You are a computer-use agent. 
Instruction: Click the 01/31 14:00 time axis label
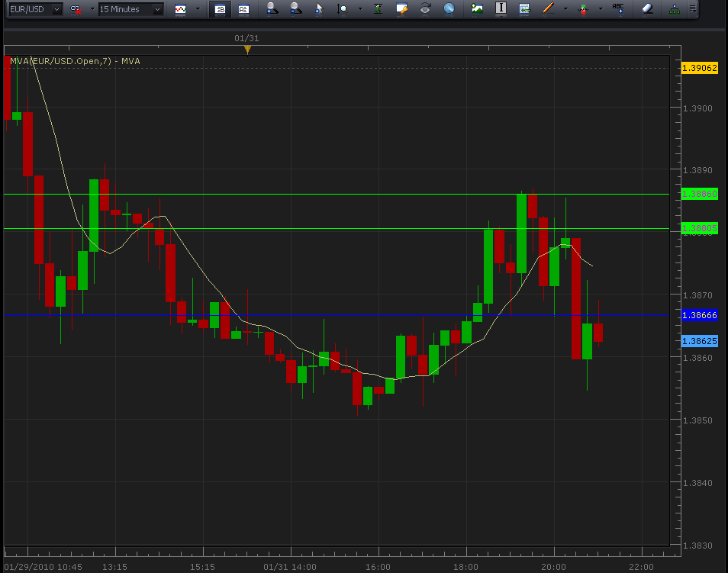coord(290,567)
